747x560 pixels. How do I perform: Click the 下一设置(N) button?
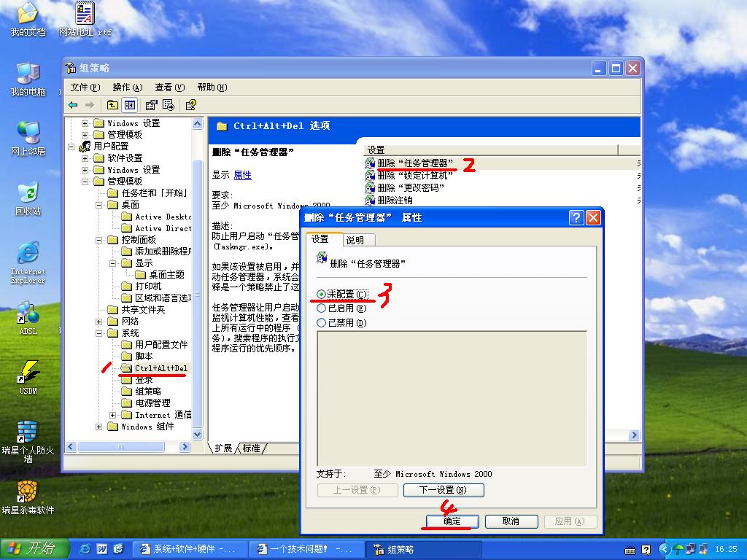[444, 490]
